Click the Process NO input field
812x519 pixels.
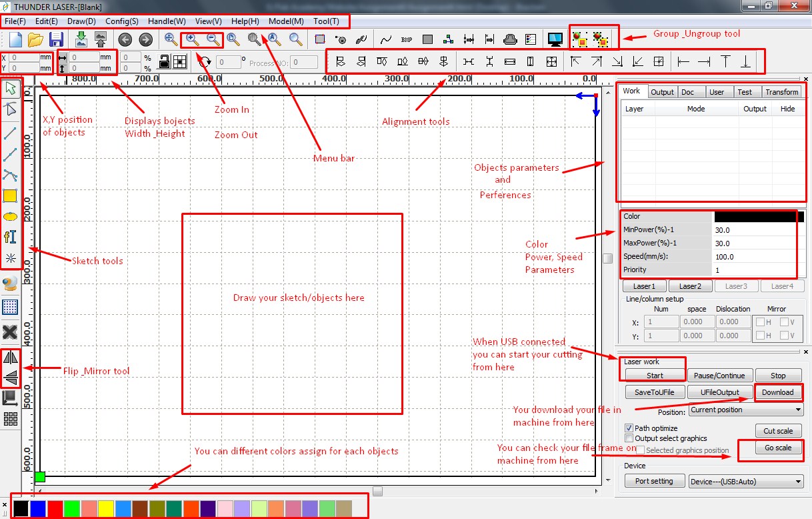(x=303, y=62)
